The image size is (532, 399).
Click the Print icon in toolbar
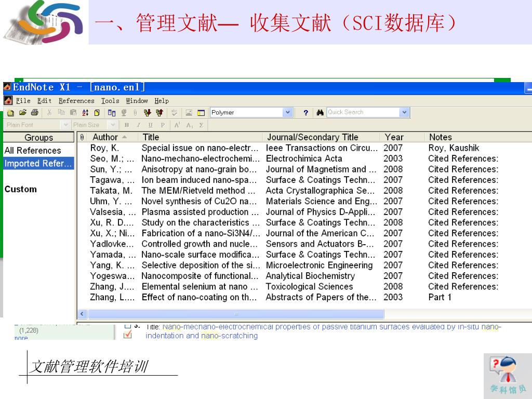[35, 113]
